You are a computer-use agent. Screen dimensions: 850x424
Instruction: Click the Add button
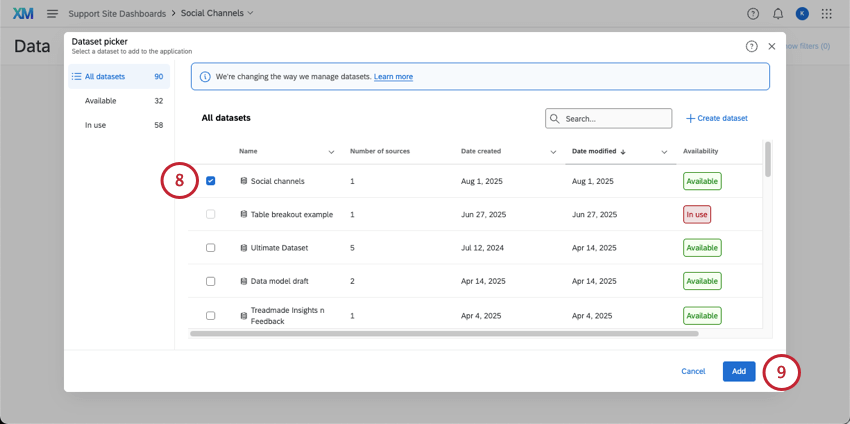click(738, 371)
